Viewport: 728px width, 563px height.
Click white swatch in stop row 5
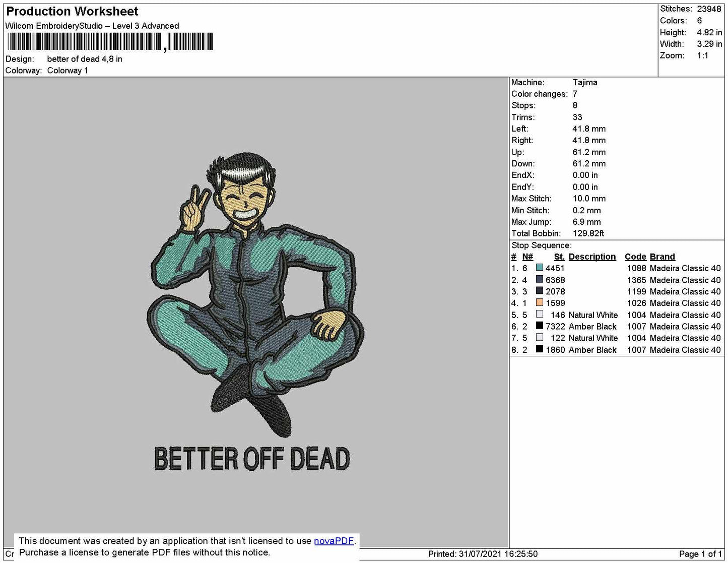tap(540, 314)
